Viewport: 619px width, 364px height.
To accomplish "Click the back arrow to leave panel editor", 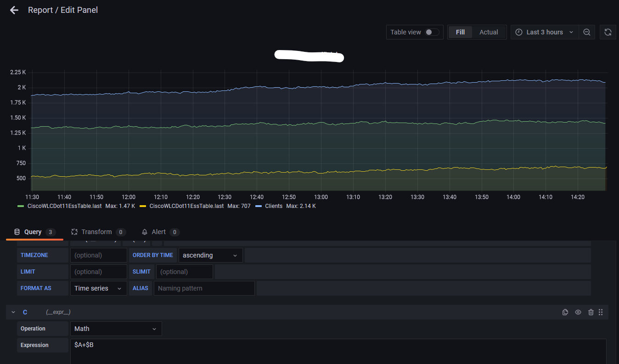I will [14, 10].
